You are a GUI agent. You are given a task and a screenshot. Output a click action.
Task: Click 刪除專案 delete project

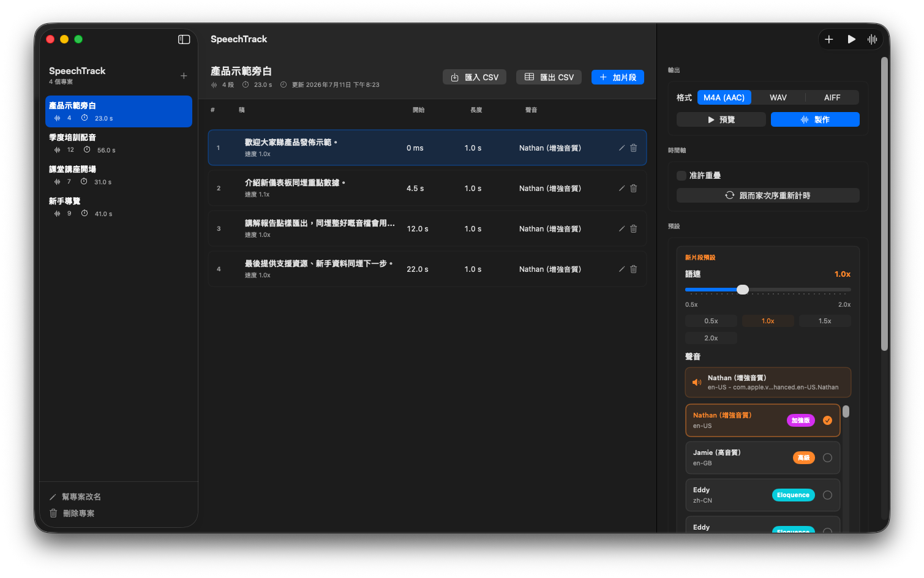pos(72,513)
